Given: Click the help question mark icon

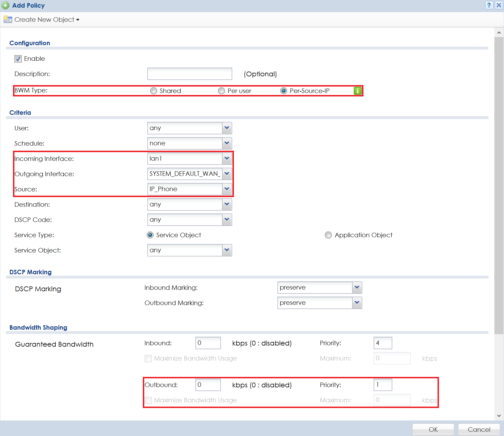Looking at the screenshot, I should (x=489, y=5).
